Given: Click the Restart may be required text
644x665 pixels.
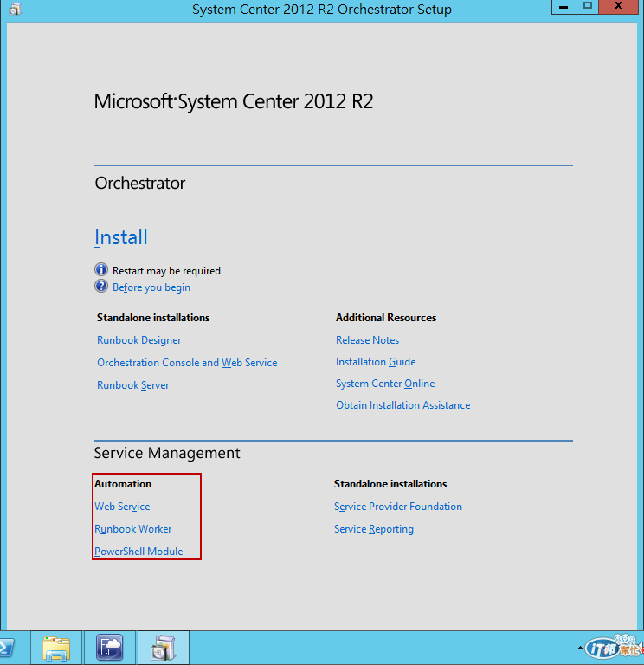Looking at the screenshot, I should coord(166,271).
